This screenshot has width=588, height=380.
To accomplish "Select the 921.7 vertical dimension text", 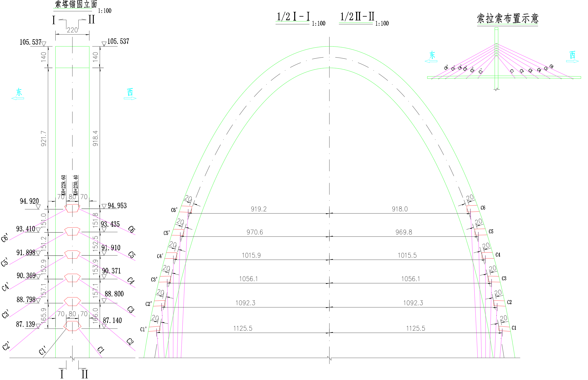I will pos(44,138).
